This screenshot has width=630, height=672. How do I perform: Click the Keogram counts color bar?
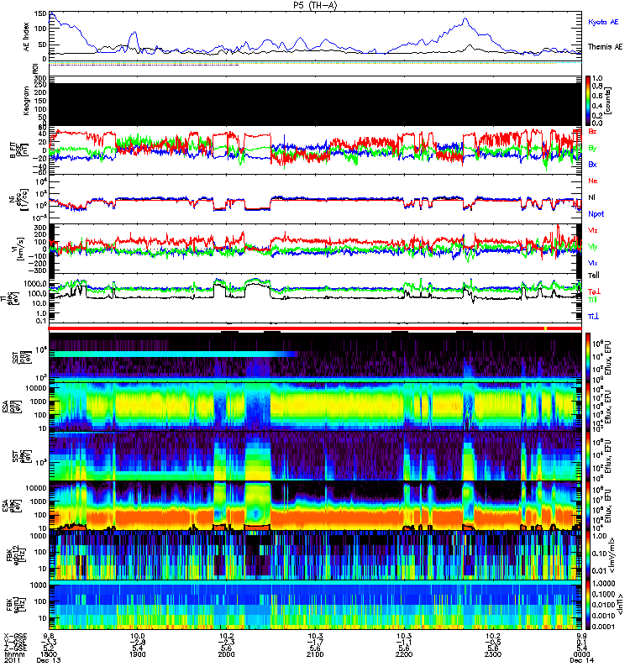point(588,101)
